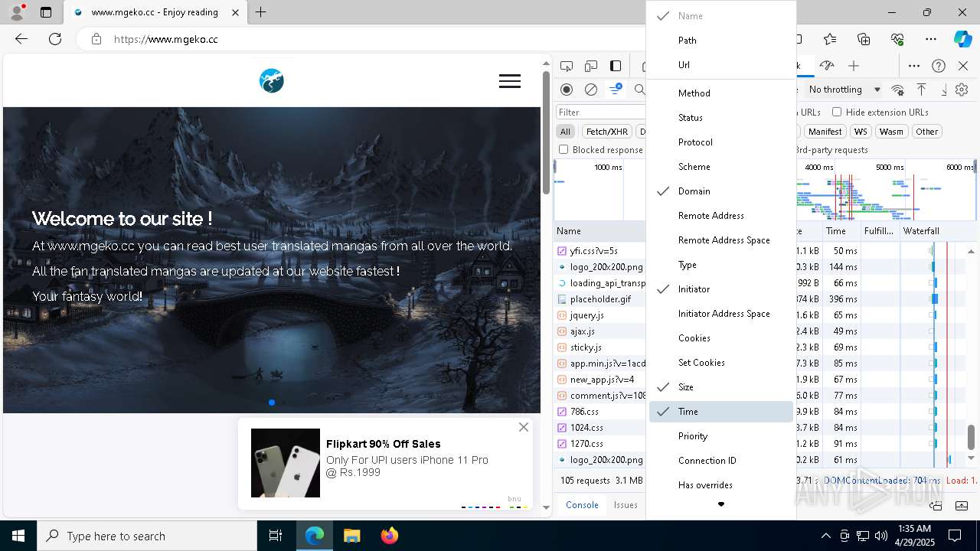Viewport: 980px width, 551px height.
Task: Choose Protocol from the column menu
Action: (x=721, y=142)
